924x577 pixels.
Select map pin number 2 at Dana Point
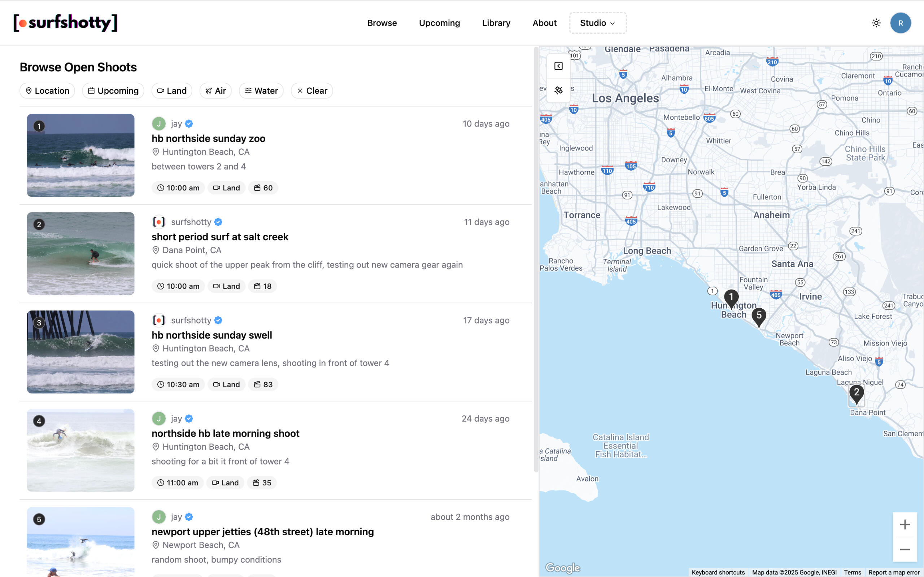tap(857, 393)
